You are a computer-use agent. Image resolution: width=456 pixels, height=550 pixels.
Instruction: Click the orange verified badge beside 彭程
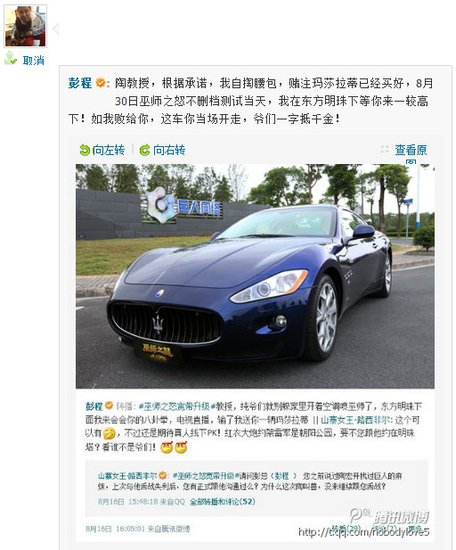(x=100, y=83)
